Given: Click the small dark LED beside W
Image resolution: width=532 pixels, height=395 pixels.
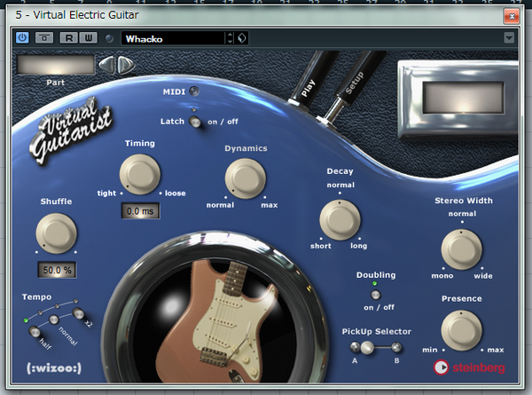Looking at the screenshot, I should (109, 38).
